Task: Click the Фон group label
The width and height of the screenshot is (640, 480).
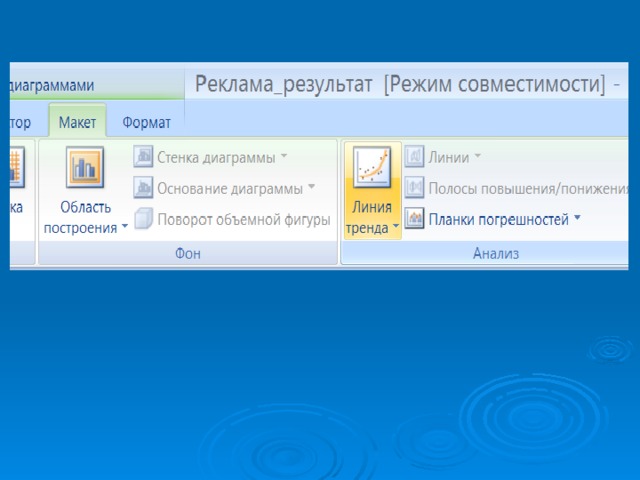Action: (x=188, y=253)
